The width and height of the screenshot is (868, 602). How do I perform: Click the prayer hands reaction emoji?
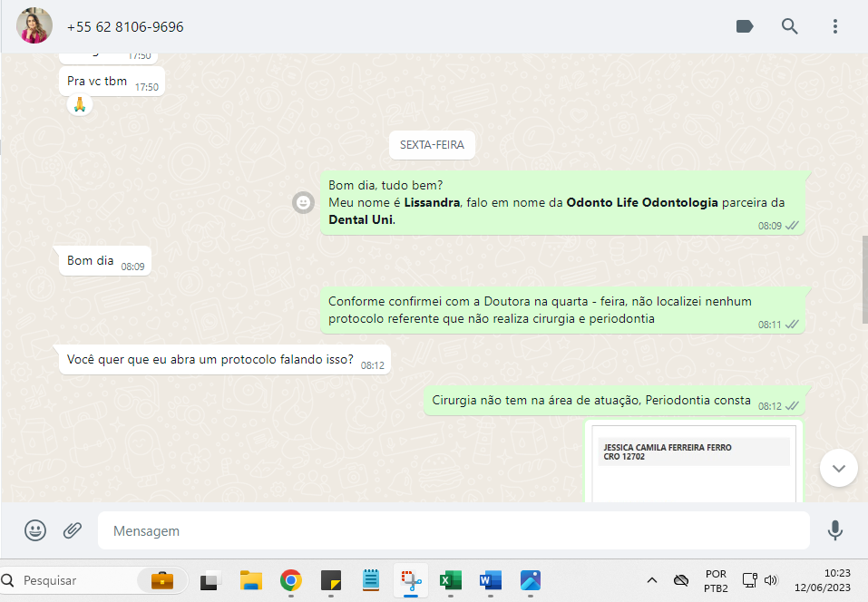[80, 104]
